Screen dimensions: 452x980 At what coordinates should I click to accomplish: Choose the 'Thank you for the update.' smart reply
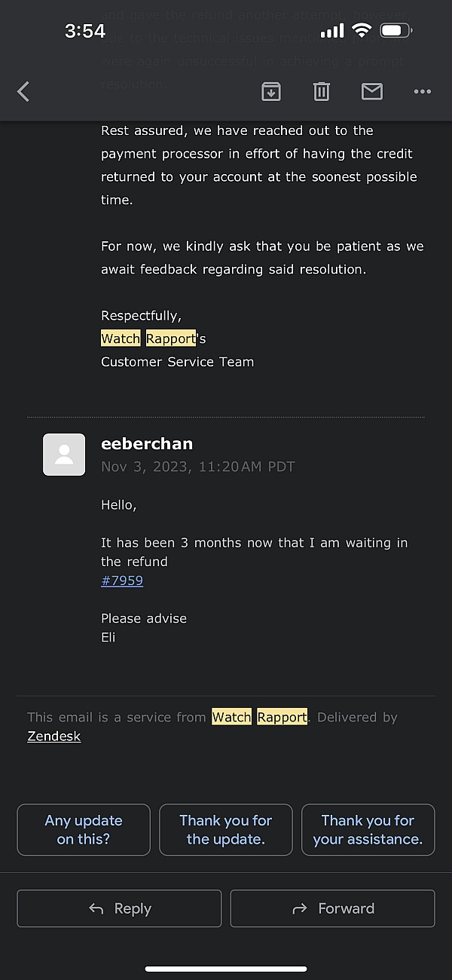pyautogui.click(x=226, y=830)
